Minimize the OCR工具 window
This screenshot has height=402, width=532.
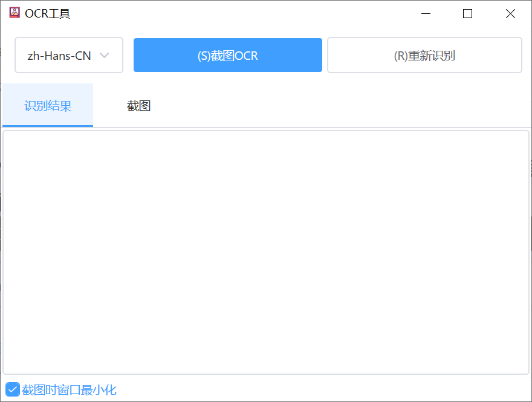click(x=426, y=13)
